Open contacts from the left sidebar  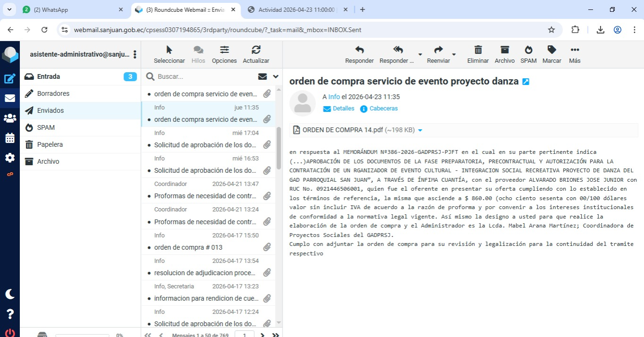coord(9,118)
